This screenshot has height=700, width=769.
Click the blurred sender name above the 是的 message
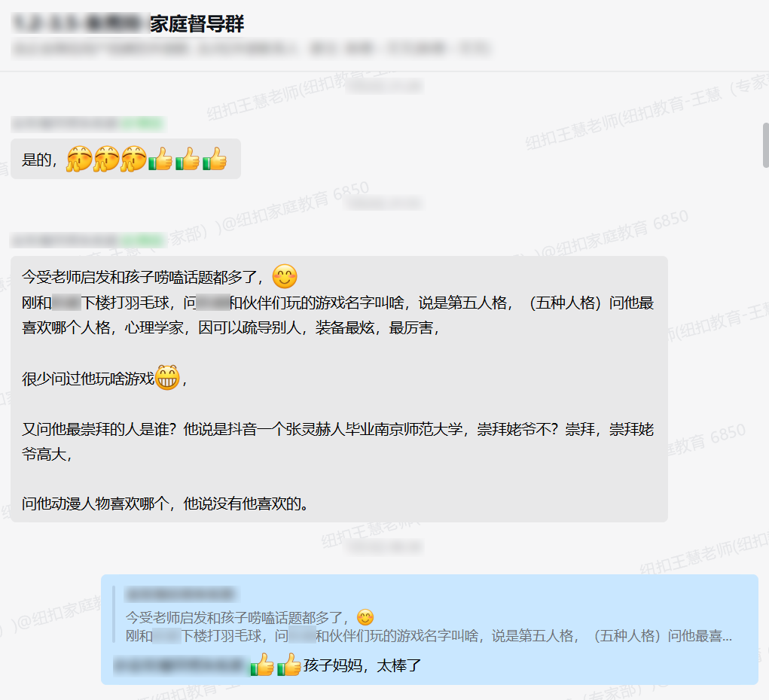(x=88, y=124)
